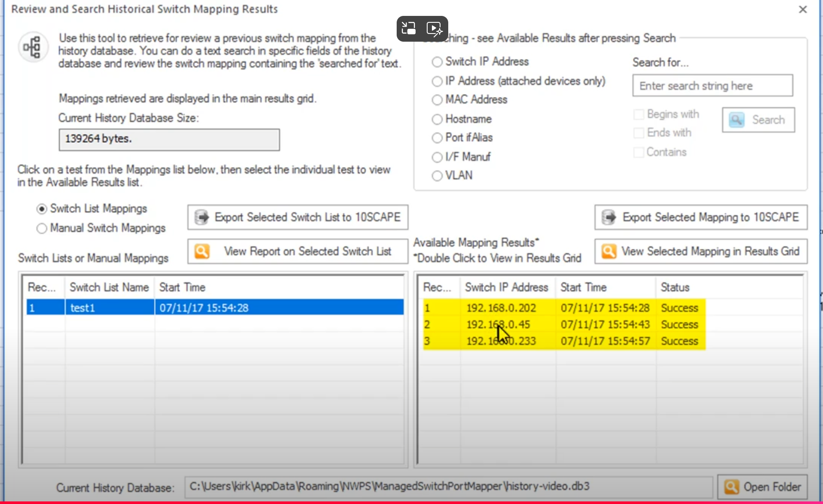Click the Rec... header in the Switch Lists table
The width and height of the screenshot is (823, 504).
43,287
